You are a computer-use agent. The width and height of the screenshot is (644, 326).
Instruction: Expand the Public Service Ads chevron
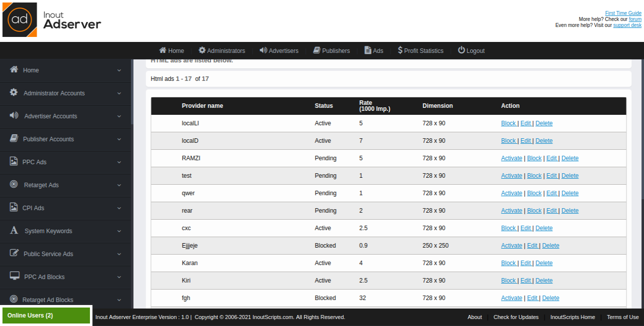tap(119, 254)
